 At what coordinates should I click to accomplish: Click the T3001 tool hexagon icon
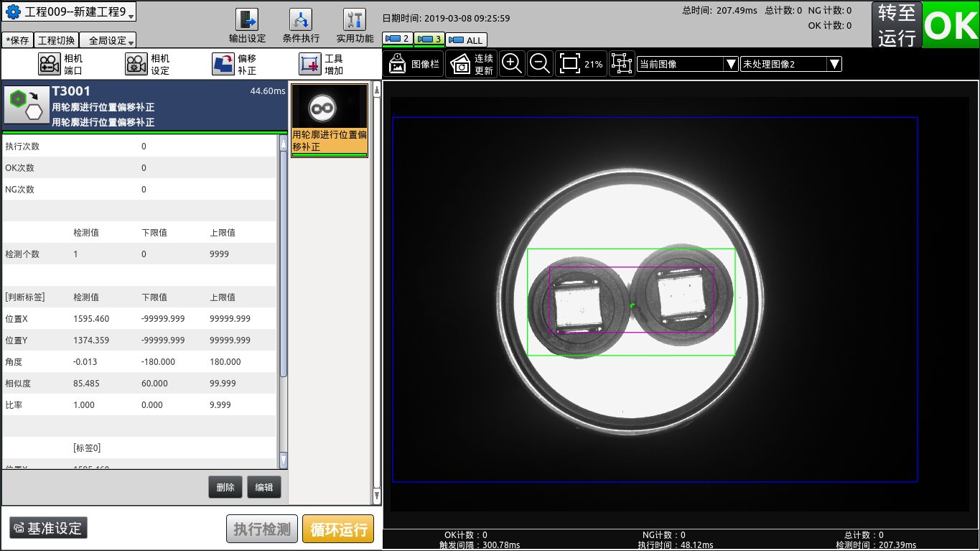[27, 106]
